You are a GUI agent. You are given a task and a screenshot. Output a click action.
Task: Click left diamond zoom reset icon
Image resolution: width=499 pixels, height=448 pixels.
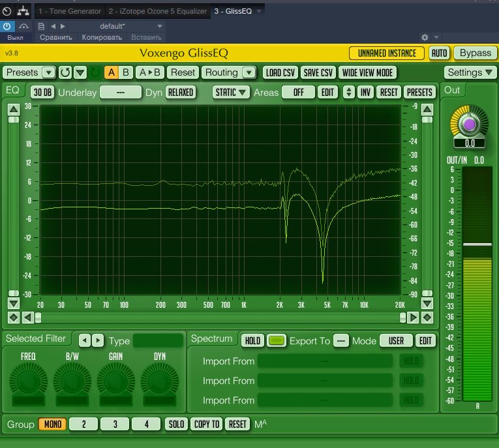pyautogui.click(x=13, y=318)
